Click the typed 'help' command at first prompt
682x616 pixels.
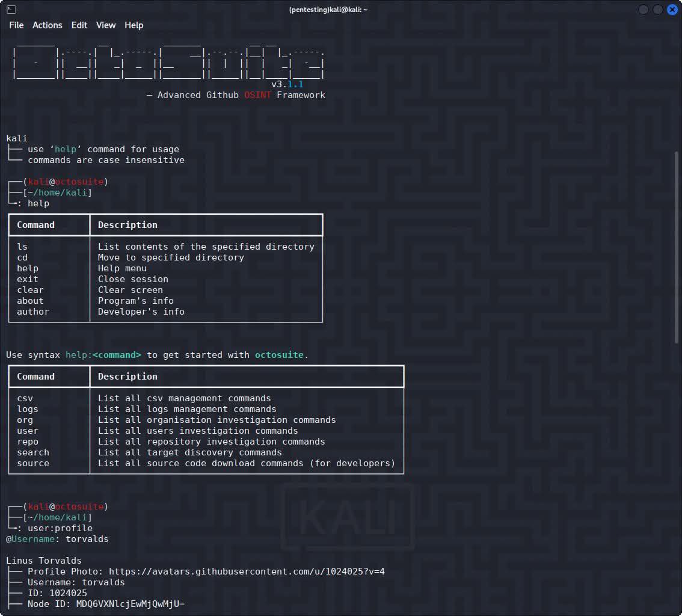point(38,203)
